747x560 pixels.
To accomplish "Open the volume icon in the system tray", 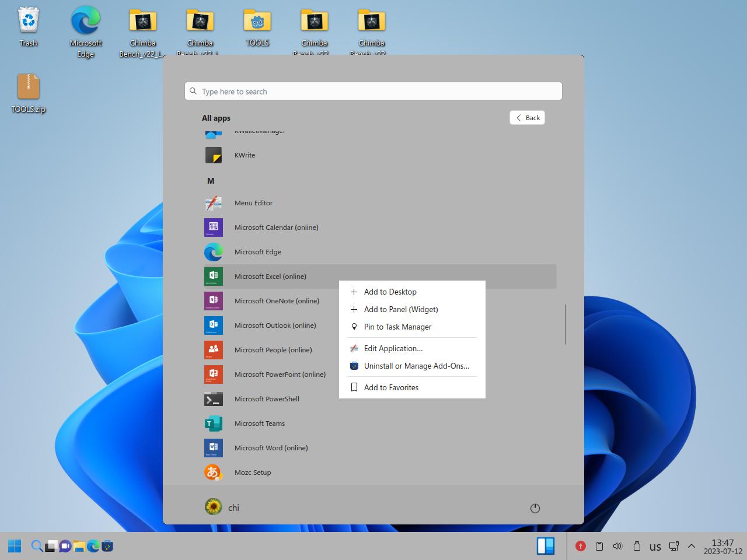I will tap(617, 546).
